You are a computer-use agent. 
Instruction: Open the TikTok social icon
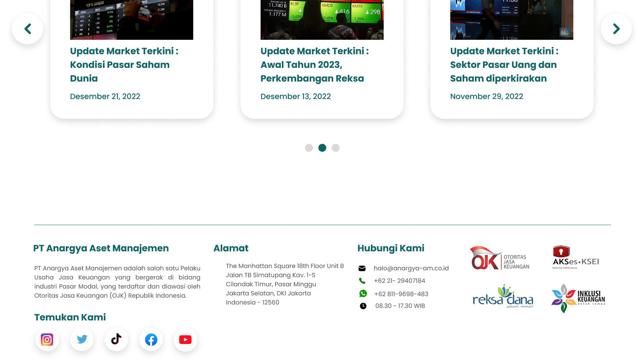[x=116, y=340]
